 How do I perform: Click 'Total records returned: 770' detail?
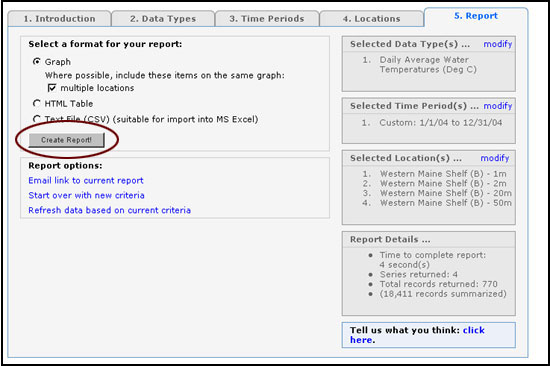coord(438,284)
